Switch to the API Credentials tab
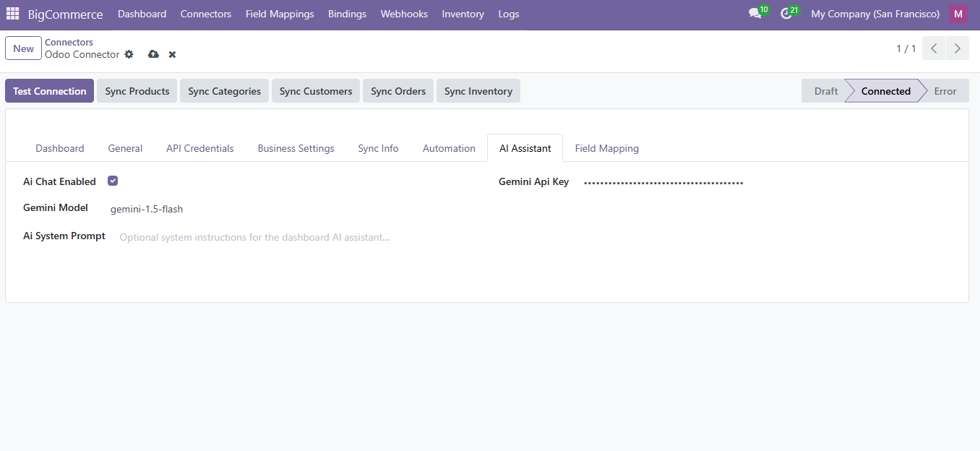The height and width of the screenshot is (451, 980). [200, 148]
